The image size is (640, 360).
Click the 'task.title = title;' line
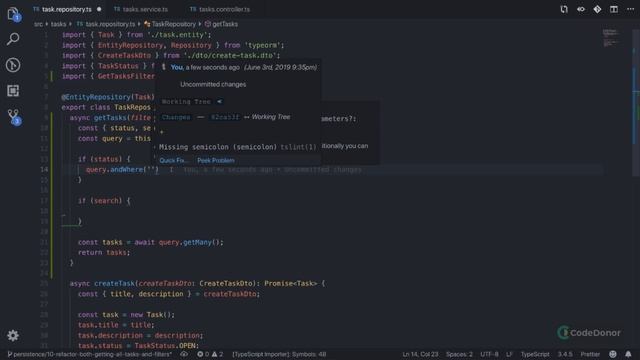(116, 325)
